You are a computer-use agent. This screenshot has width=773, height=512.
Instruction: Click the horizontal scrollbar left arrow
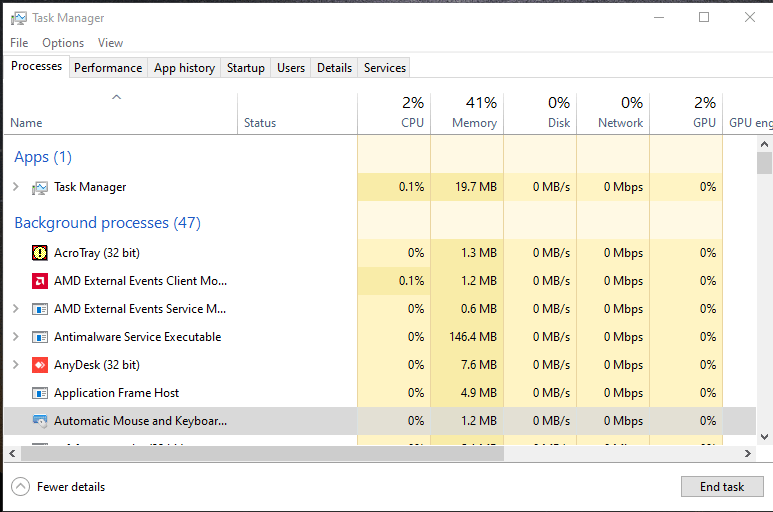pyautogui.click(x=12, y=453)
